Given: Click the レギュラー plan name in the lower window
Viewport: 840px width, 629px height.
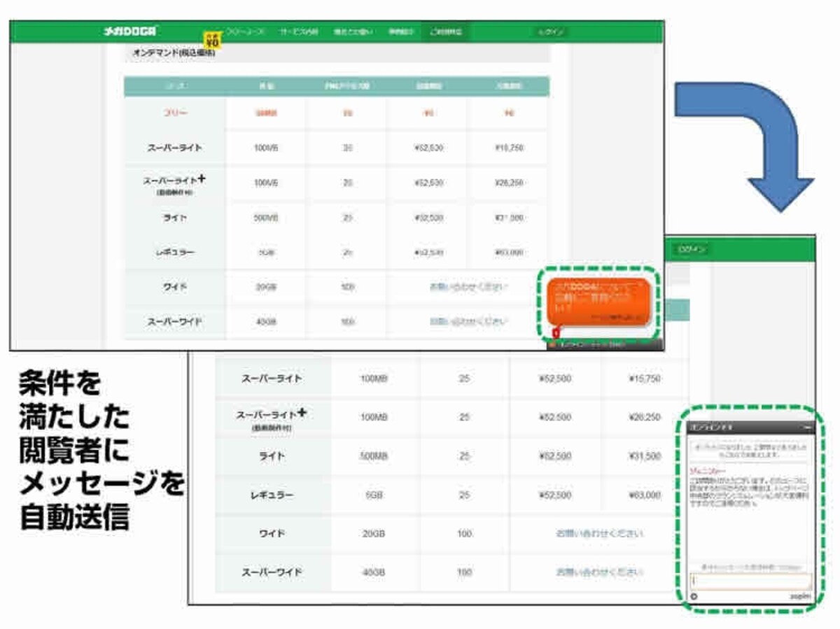Looking at the screenshot, I should 272,495.
